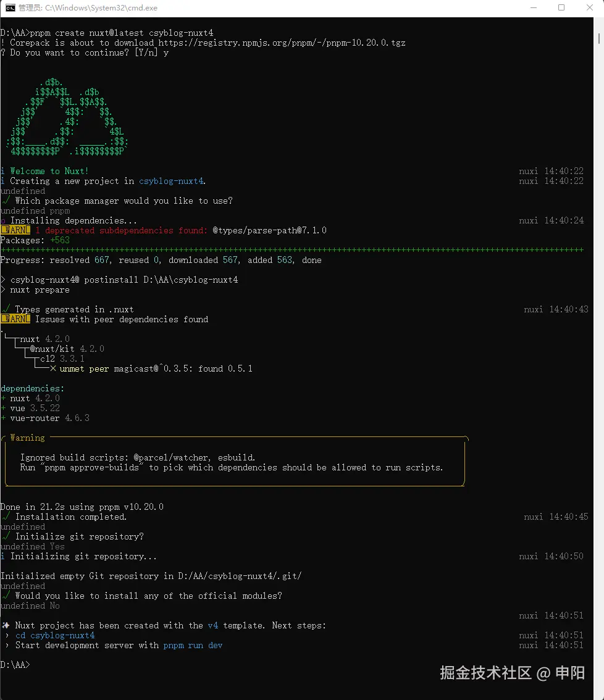
Task: Click the 'Warning' box title
Action: pyautogui.click(x=28, y=438)
